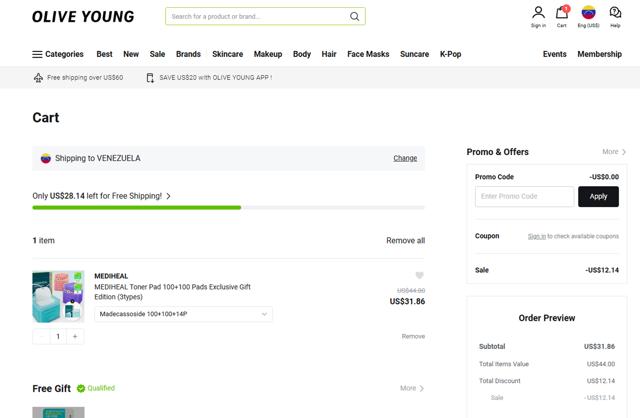640x418 pixels.
Task: Click the SAVE US$20 with app banner text
Action: (x=216, y=78)
